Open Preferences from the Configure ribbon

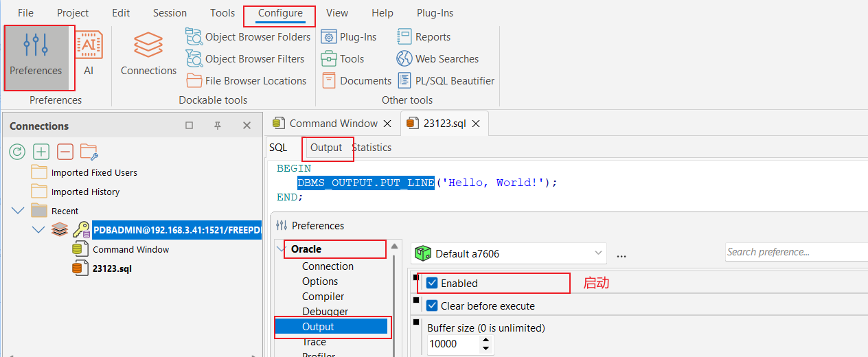[x=36, y=58]
